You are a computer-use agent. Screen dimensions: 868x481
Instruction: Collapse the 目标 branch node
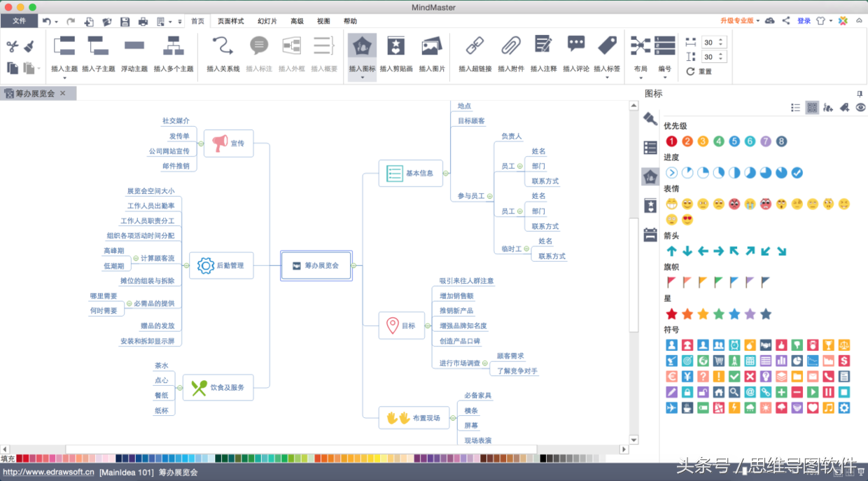point(428,326)
